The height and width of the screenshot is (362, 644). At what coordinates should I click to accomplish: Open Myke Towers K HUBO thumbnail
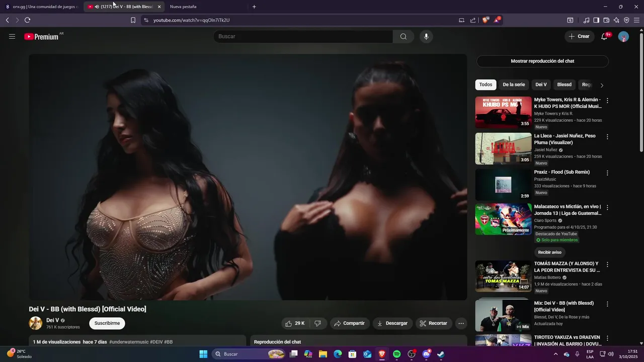pyautogui.click(x=503, y=113)
